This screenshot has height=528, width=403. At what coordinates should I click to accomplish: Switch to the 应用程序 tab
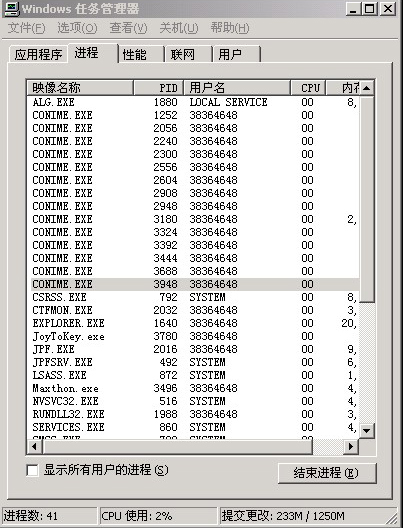(38, 55)
